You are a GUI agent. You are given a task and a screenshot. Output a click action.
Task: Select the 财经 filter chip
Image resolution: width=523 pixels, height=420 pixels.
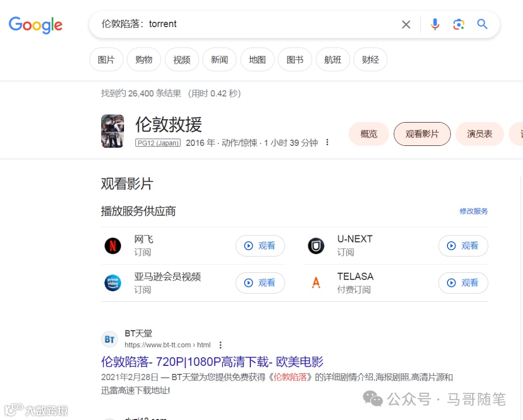[x=370, y=60]
